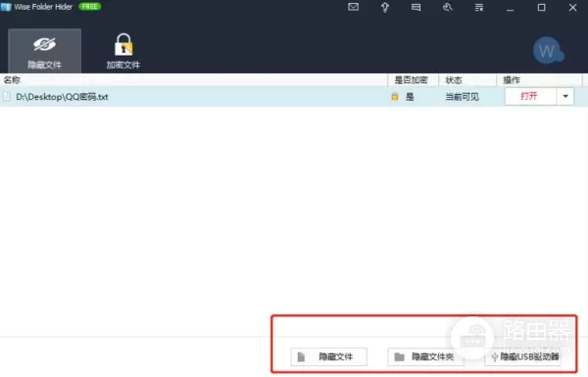
Task: Click the 当前可见 status text
Action: (x=462, y=97)
